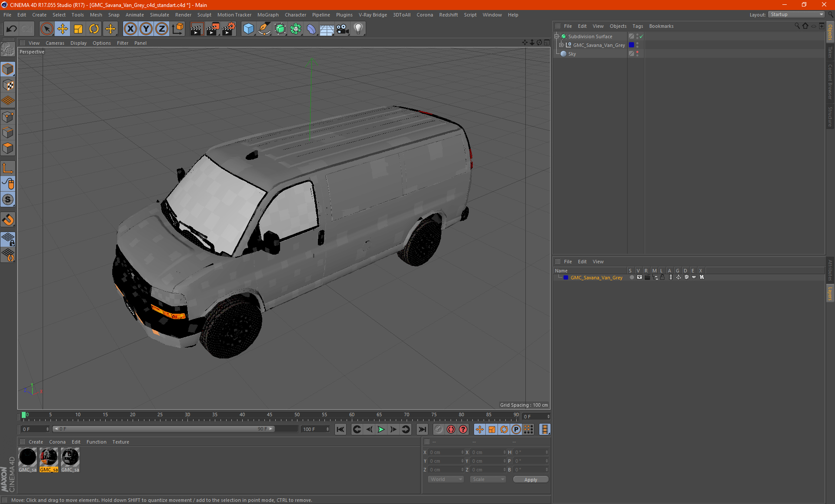Image resolution: width=835 pixels, height=504 pixels.
Task: Open the MoGraph menu
Action: click(x=268, y=15)
